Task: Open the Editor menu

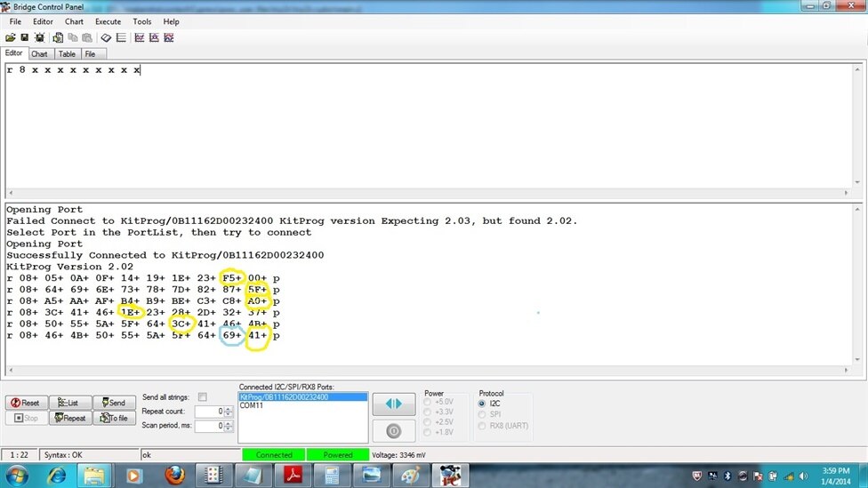Action: 43,21
